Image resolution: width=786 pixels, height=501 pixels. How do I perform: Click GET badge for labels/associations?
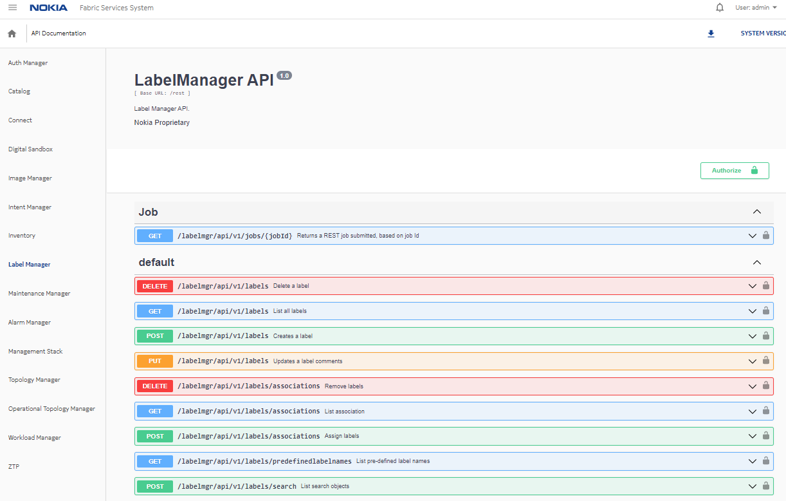coord(155,411)
